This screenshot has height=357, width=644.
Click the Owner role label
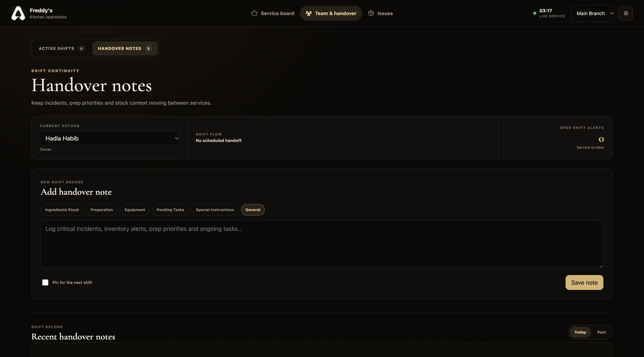click(45, 149)
